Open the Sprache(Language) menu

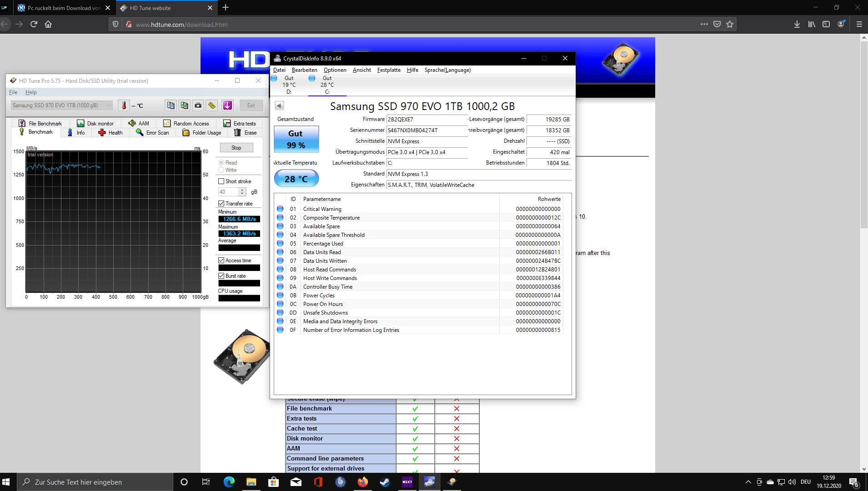coord(447,70)
